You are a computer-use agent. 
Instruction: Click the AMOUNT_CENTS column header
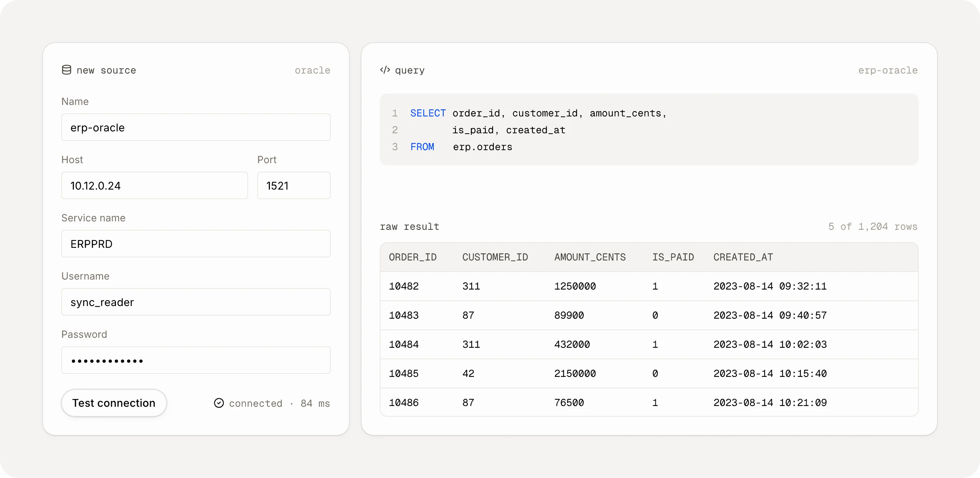(x=590, y=257)
